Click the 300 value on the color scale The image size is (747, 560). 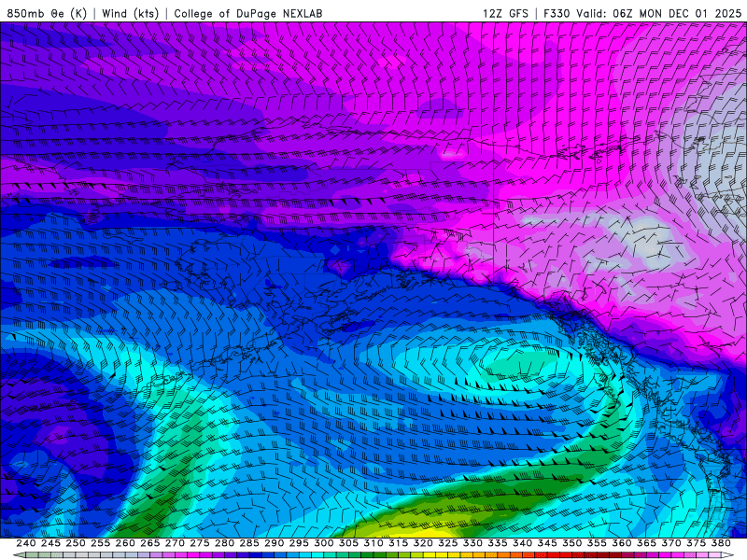coord(324,543)
